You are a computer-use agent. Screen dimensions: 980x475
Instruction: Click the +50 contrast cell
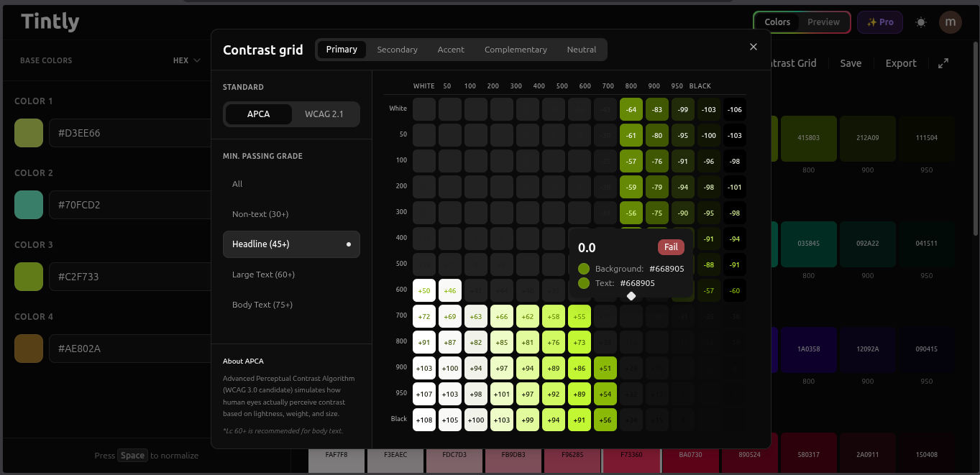(x=424, y=290)
